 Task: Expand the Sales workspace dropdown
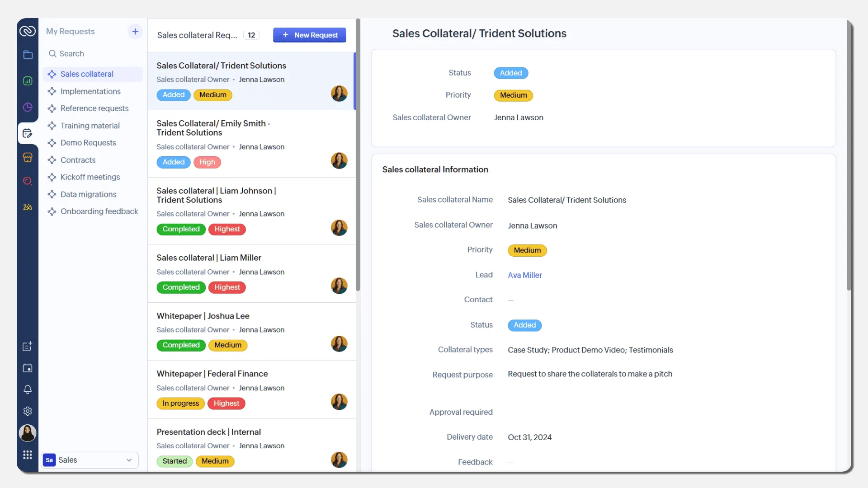90,460
